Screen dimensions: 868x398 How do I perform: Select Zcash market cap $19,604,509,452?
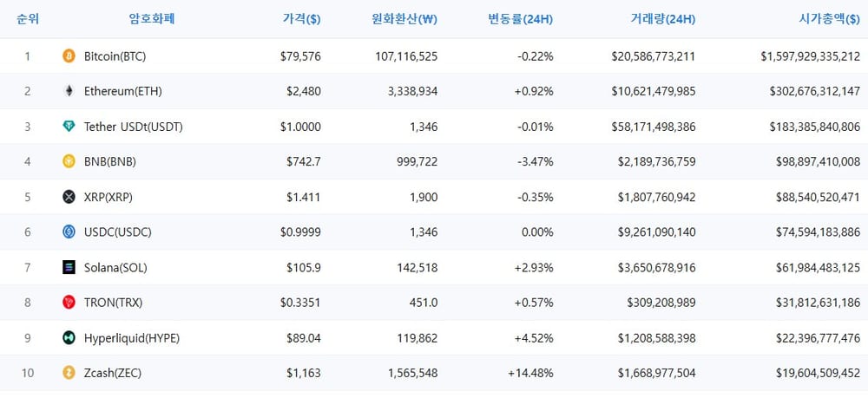819,374
